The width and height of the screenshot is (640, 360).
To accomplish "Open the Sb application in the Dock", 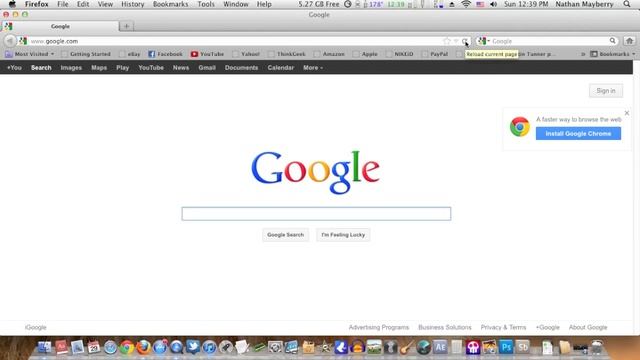I will pos(522,347).
